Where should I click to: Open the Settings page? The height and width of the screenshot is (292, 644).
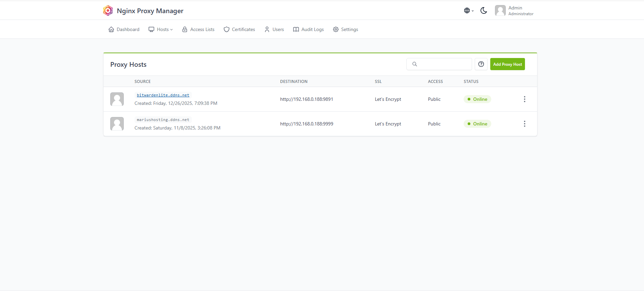[346, 29]
